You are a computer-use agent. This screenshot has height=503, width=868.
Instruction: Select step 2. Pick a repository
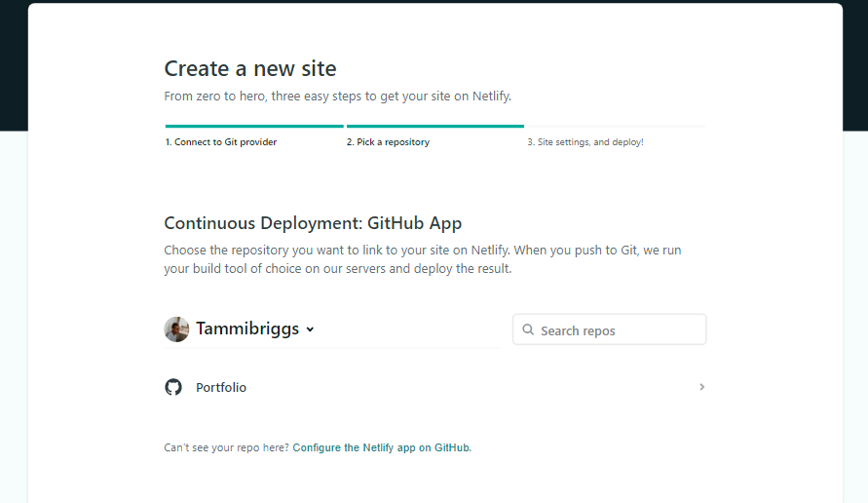tap(388, 141)
